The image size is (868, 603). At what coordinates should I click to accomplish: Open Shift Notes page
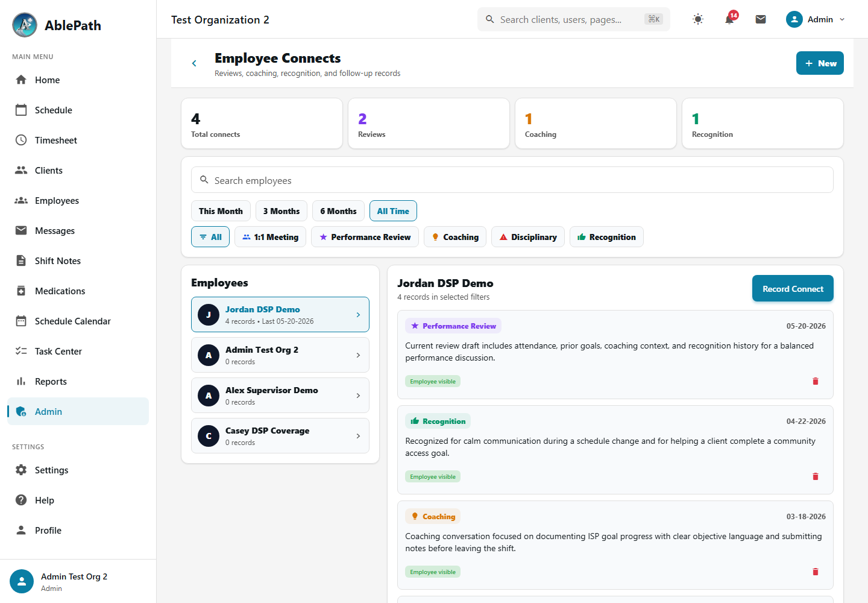pos(78,260)
